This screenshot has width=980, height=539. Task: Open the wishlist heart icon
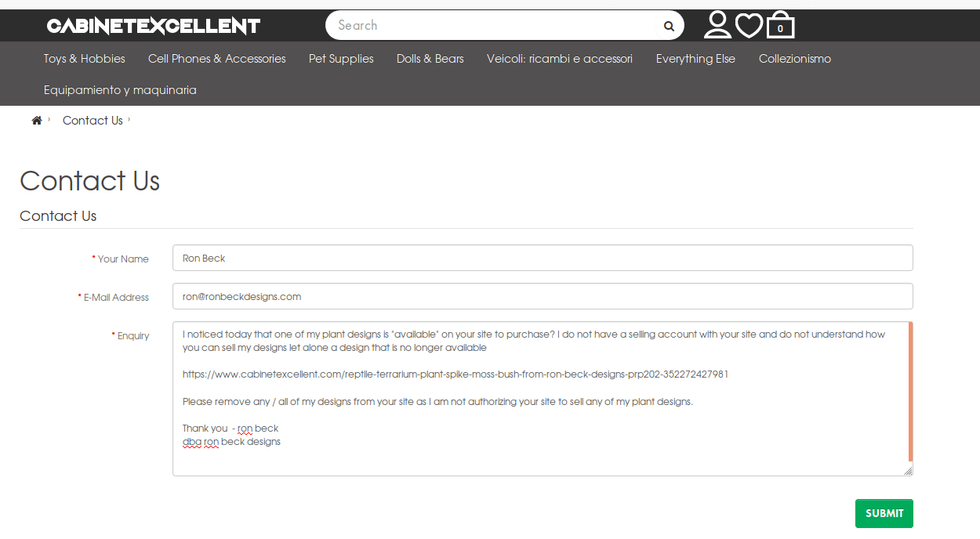(749, 26)
